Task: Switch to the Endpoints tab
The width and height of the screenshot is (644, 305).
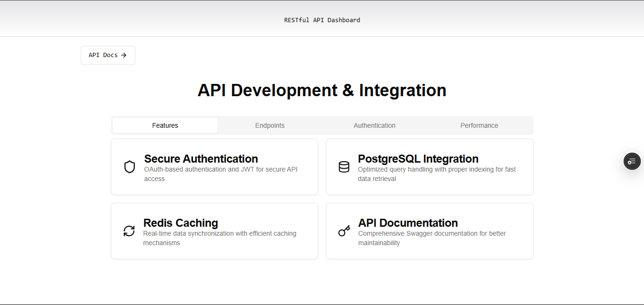Action: click(270, 125)
